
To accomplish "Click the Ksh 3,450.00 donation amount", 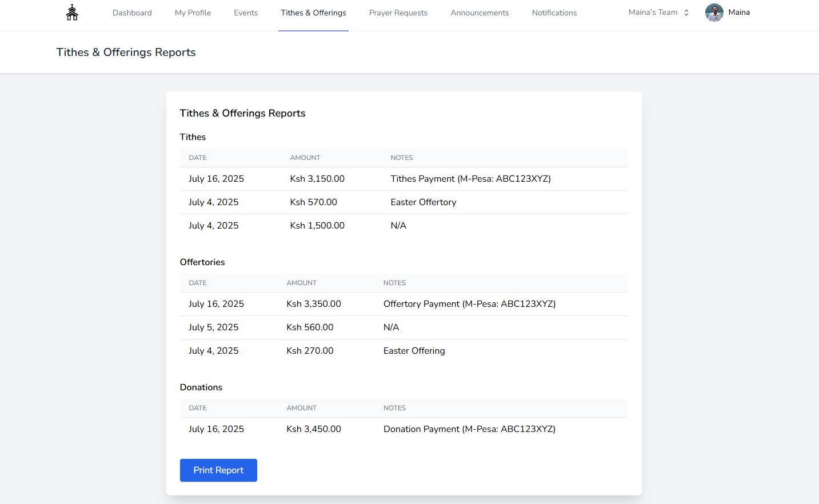I will 314,429.
